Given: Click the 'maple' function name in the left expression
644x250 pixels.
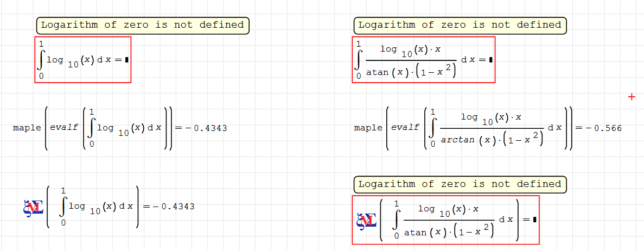Looking at the screenshot, I should (27, 128).
